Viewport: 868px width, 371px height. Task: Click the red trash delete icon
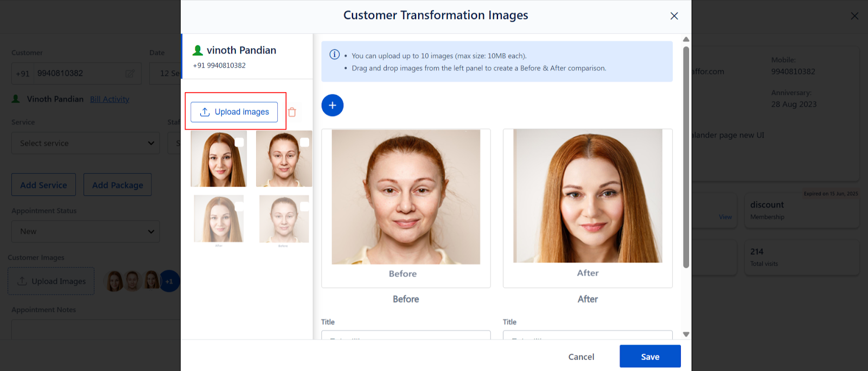292,112
